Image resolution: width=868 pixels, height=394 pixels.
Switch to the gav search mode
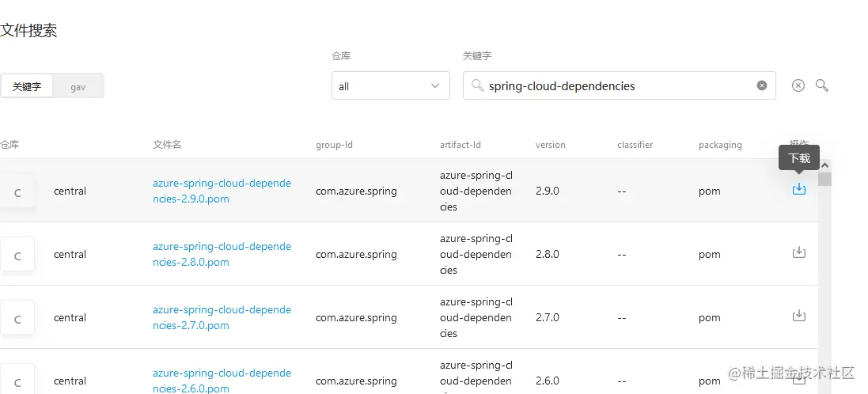click(78, 86)
